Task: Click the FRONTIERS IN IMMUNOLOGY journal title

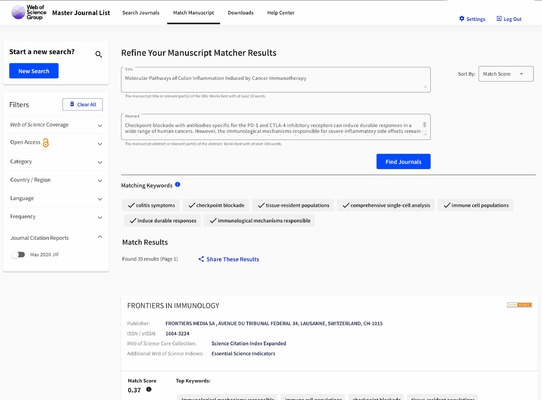Action: tap(173, 306)
